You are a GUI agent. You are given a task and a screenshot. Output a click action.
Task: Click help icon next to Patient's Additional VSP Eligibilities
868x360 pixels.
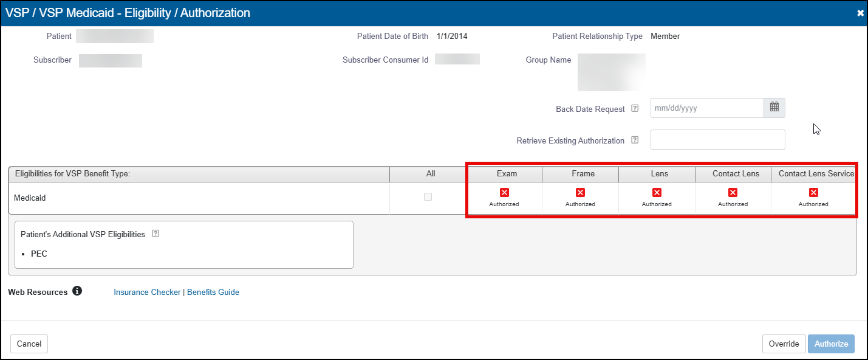pos(155,234)
